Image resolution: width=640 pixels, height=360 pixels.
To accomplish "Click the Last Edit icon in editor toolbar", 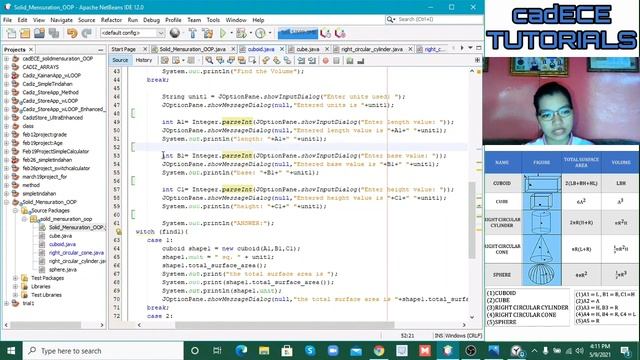I will click(x=164, y=60).
